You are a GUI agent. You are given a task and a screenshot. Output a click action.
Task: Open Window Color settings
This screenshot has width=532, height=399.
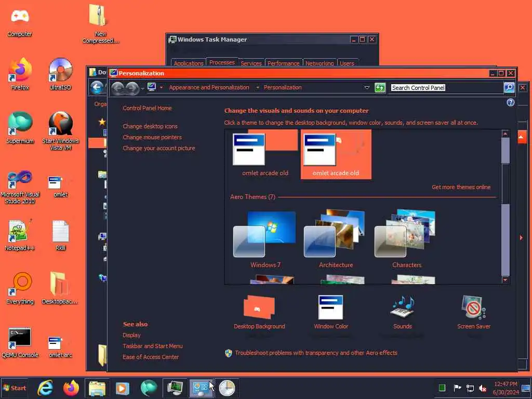[x=331, y=312]
